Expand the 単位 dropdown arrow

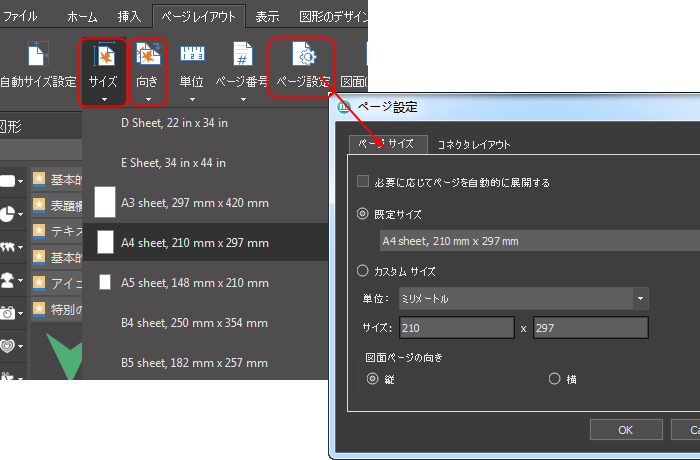click(192, 100)
